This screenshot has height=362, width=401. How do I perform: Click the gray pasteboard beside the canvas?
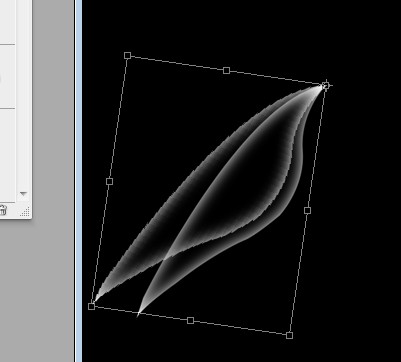point(53,283)
